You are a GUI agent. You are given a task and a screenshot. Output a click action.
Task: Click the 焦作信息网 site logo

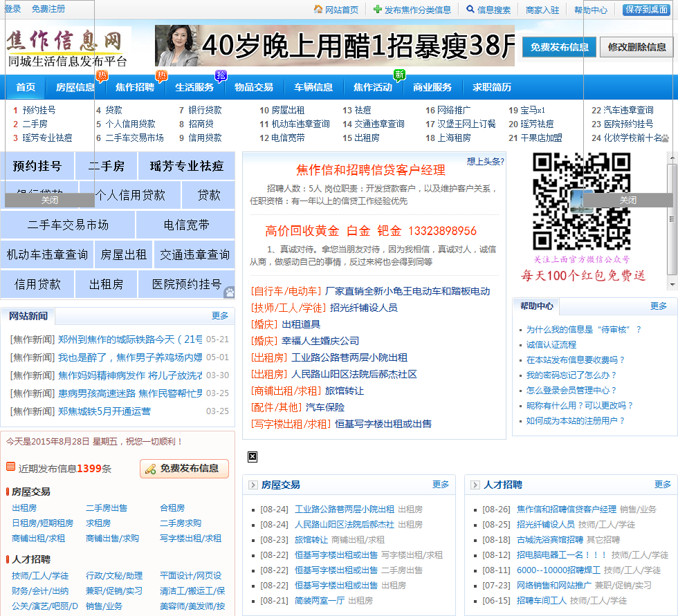[x=68, y=48]
